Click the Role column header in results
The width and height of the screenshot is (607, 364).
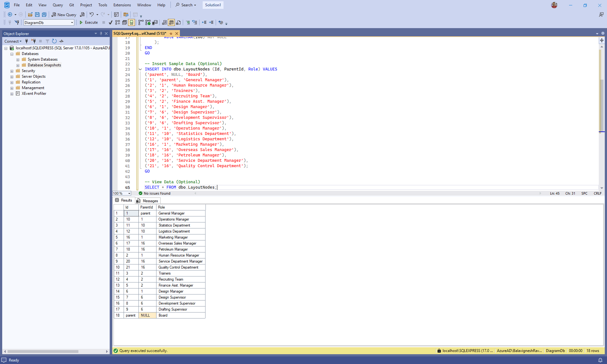click(x=181, y=207)
